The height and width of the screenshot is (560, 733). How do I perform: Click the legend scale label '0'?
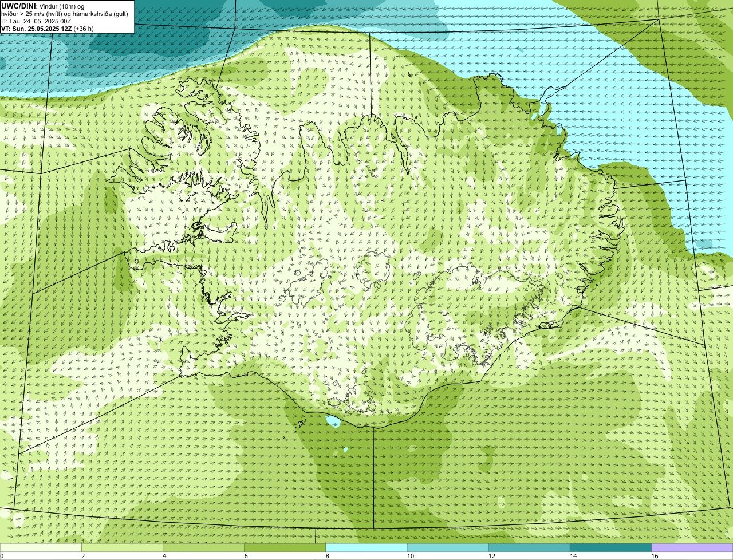click(x=2, y=556)
